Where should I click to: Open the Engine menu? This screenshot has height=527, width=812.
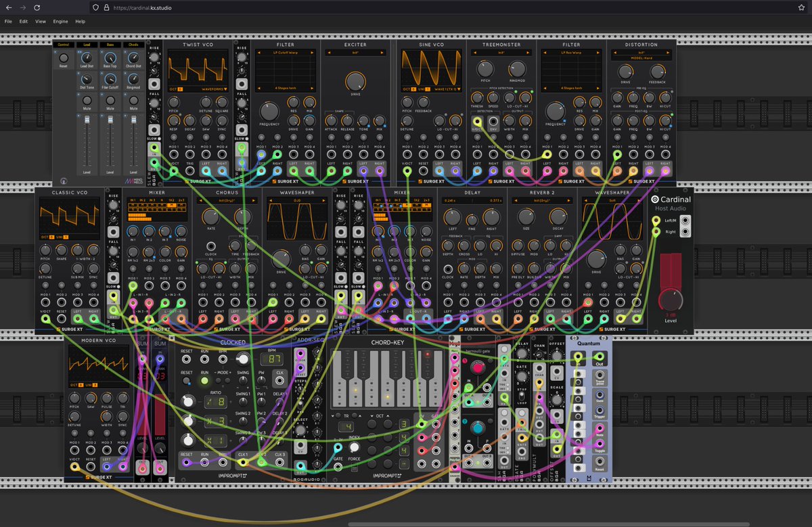[x=60, y=21]
